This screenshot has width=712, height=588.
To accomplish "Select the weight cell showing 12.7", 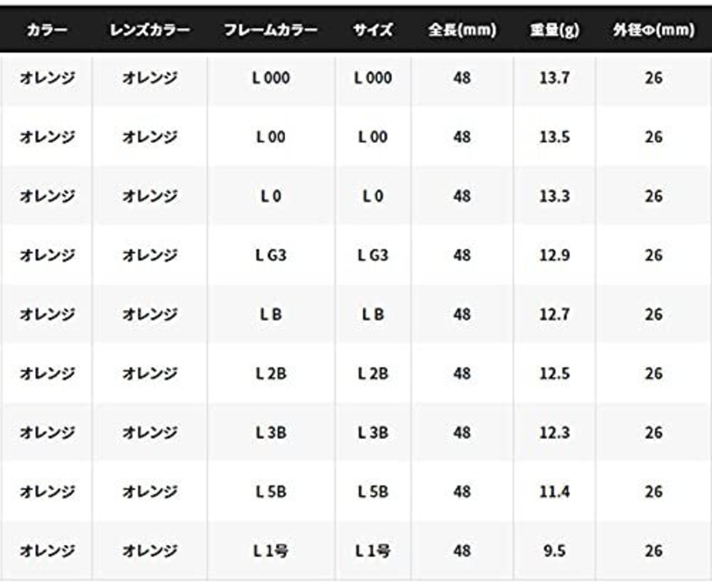I will (x=554, y=314).
